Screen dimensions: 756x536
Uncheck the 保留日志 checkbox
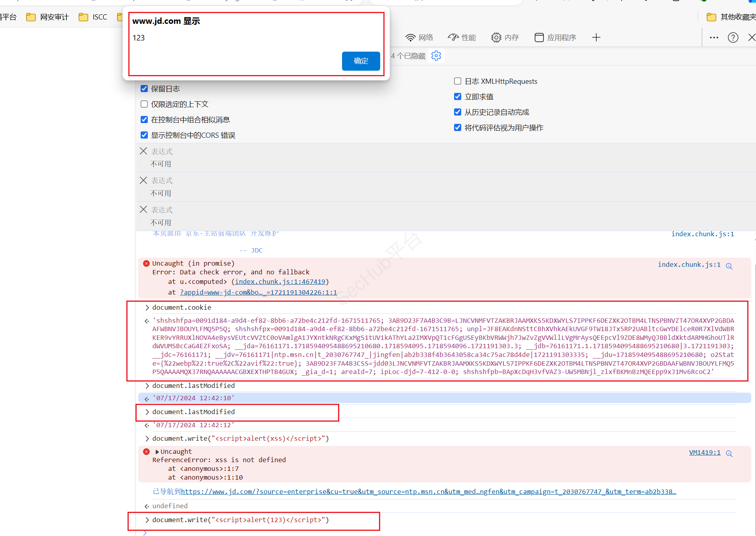(144, 89)
